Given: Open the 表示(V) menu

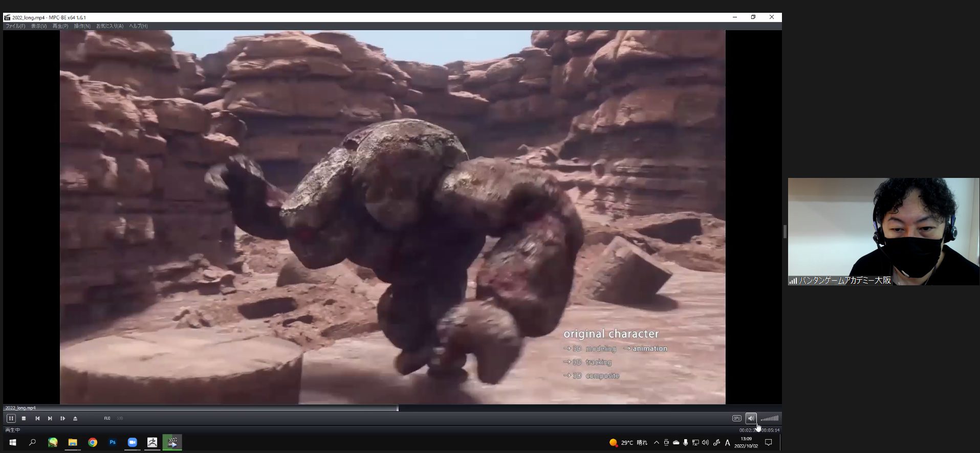Looking at the screenshot, I should [39, 26].
